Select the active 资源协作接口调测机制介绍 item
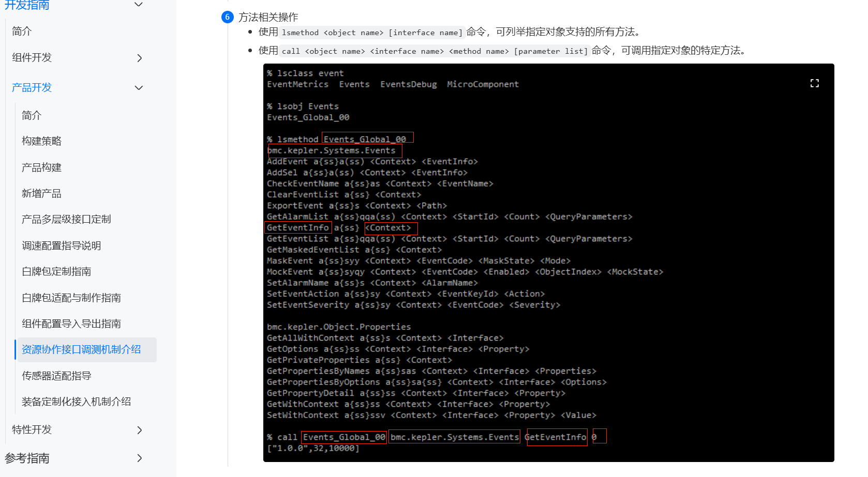Image resolution: width=868 pixels, height=477 pixels. [x=81, y=349]
